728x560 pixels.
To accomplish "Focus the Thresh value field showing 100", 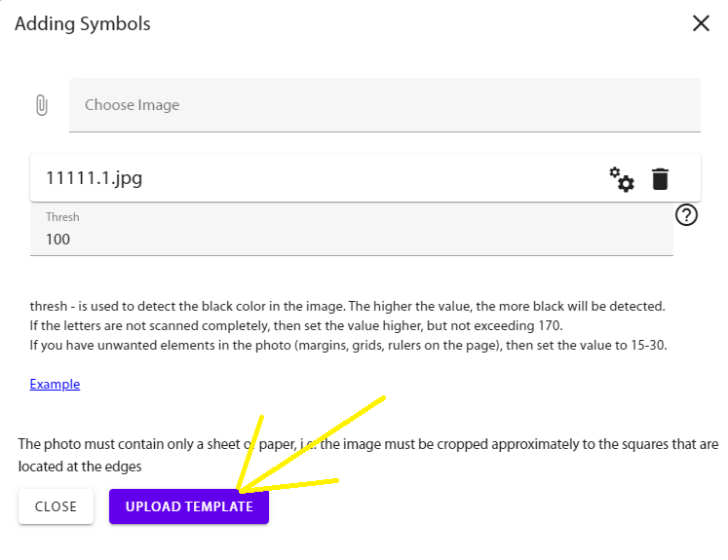I will click(351, 239).
